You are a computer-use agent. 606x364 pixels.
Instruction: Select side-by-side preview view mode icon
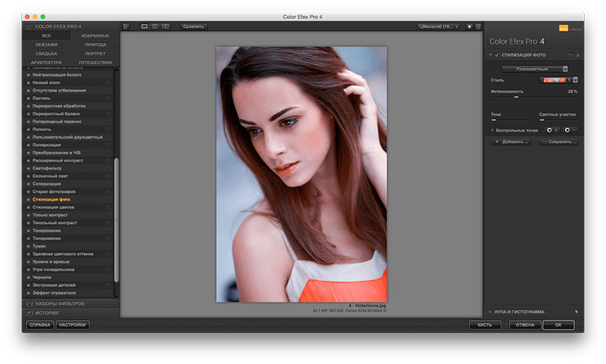click(x=165, y=26)
